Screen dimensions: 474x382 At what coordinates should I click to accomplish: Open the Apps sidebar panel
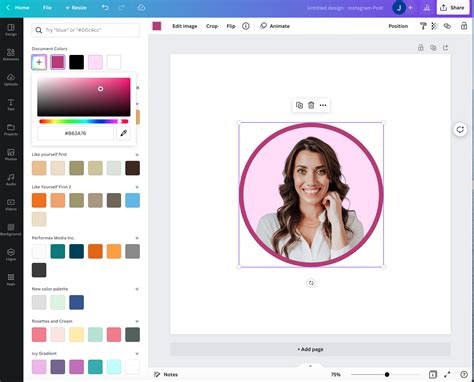(x=11, y=280)
